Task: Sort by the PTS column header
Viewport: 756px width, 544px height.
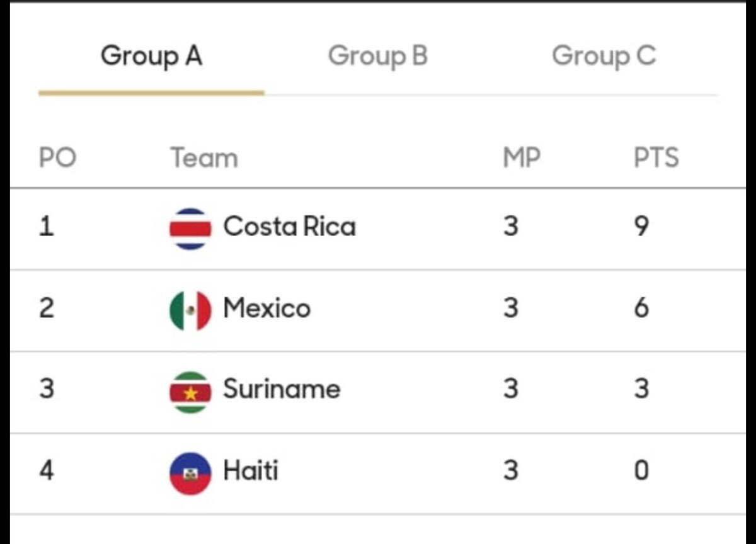Action: point(656,157)
